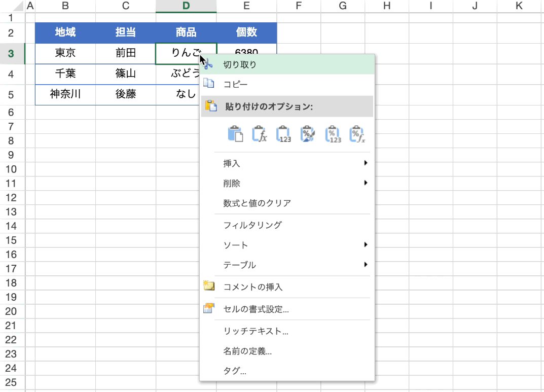Click the scissors icon beside 切り取り
The width and height of the screenshot is (544, 392).
(x=208, y=64)
